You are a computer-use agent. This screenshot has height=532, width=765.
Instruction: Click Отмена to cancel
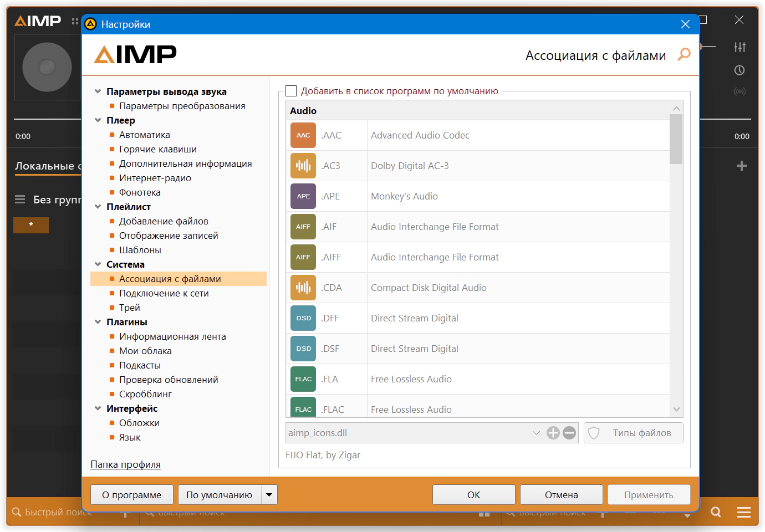pyautogui.click(x=562, y=495)
